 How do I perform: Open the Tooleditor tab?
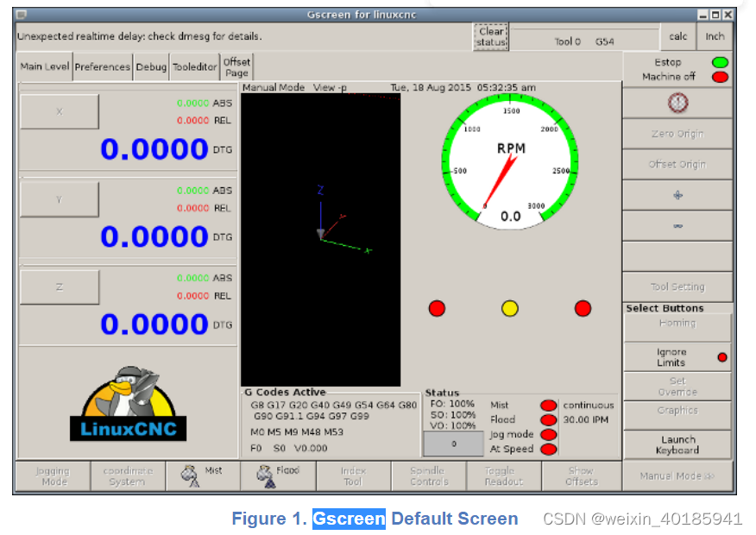(193, 66)
